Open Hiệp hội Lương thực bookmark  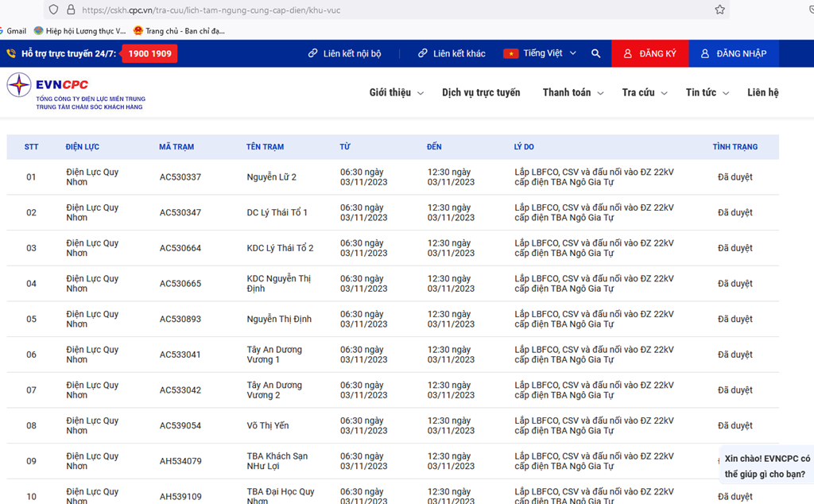[79, 31]
